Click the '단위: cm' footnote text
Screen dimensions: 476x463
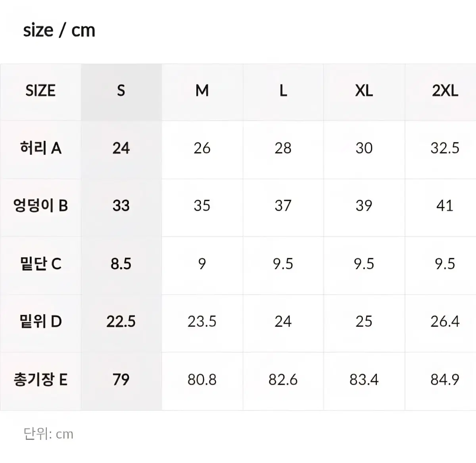tap(48, 434)
